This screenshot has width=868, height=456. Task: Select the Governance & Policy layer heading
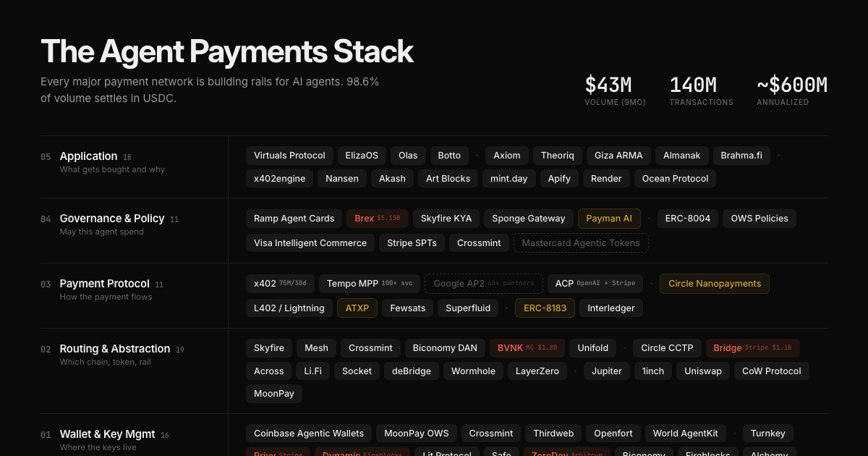coord(111,219)
